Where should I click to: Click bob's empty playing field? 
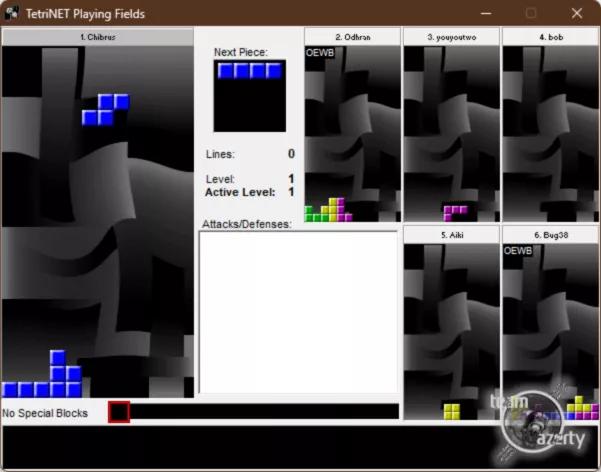551,133
